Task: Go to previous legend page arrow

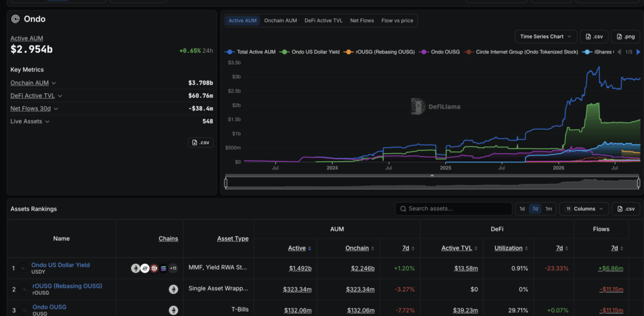Action: tap(621, 52)
